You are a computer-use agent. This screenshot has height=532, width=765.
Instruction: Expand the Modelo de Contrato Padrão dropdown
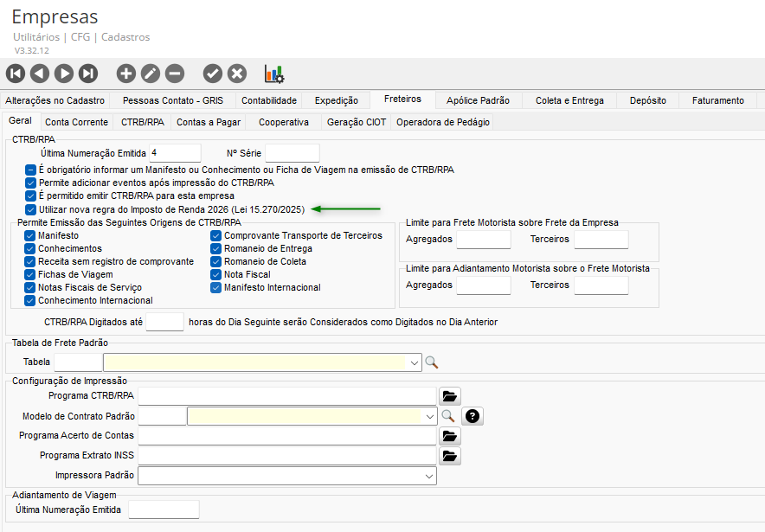pos(428,416)
